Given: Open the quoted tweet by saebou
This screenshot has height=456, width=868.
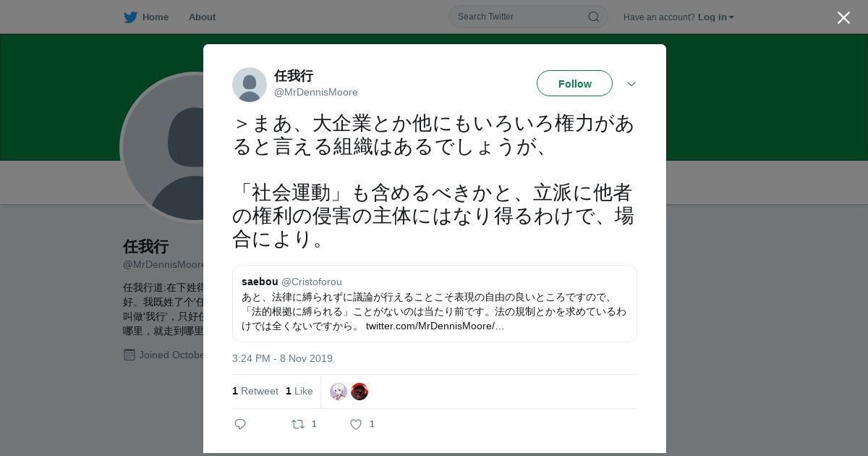Looking at the screenshot, I should pyautogui.click(x=435, y=303).
